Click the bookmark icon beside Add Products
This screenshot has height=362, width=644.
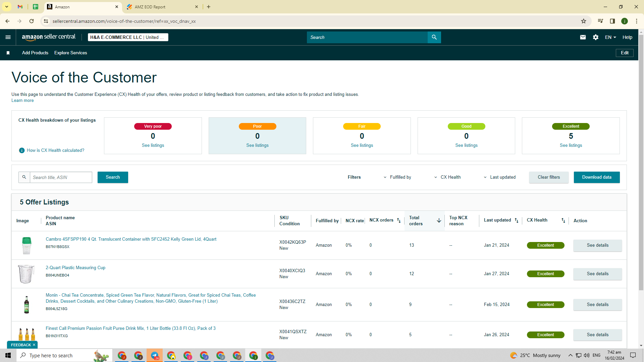click(x=8, y=53)
